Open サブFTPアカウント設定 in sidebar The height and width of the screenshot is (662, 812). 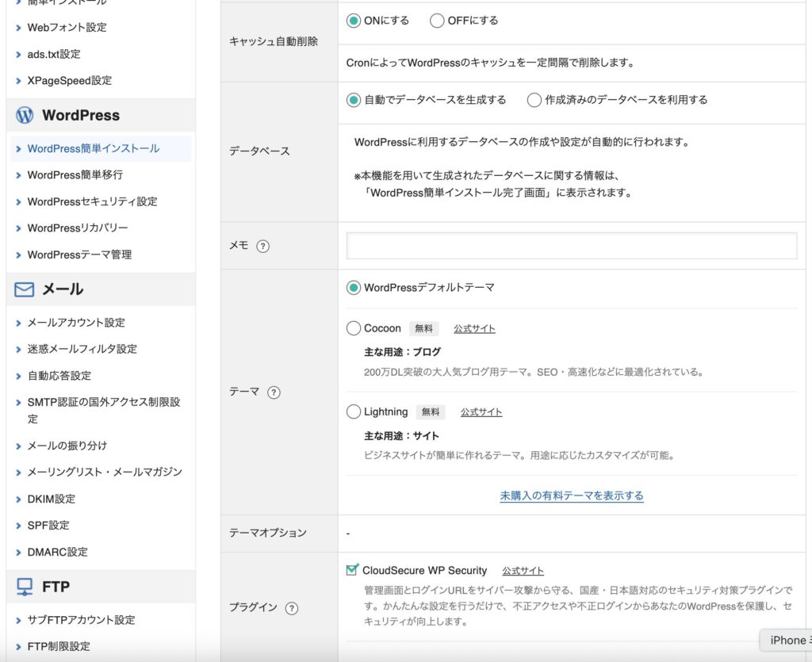[82, 620]
